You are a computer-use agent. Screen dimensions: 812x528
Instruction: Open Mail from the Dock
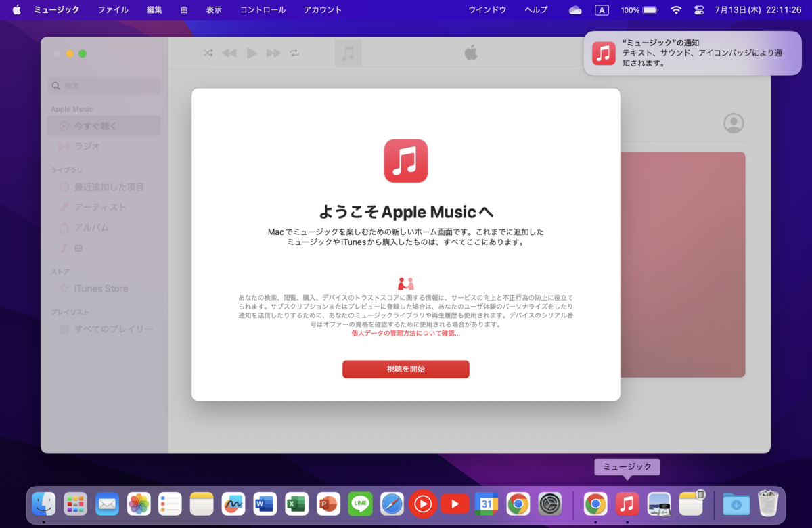pyautogui.click(x=107, y=504)
